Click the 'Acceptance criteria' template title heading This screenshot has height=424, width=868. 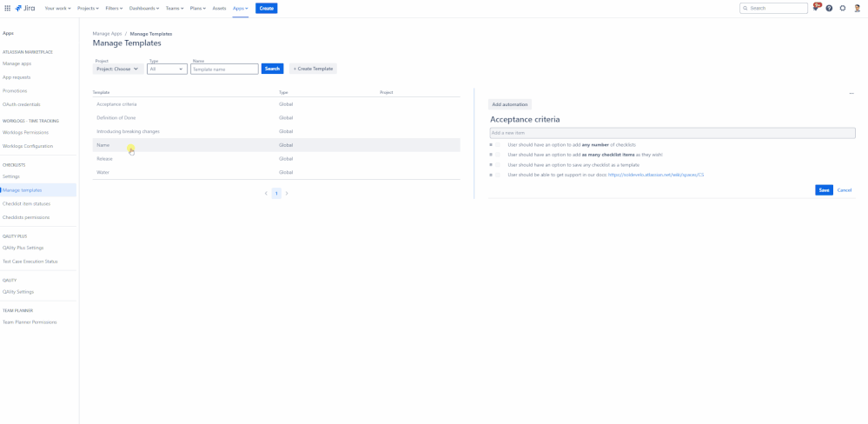pyautogui.click(x=525, y=119)
